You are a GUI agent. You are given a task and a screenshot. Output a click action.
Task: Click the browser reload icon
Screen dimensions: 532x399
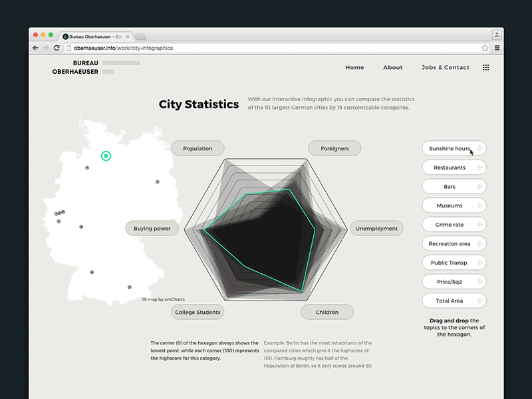[57, 48]
